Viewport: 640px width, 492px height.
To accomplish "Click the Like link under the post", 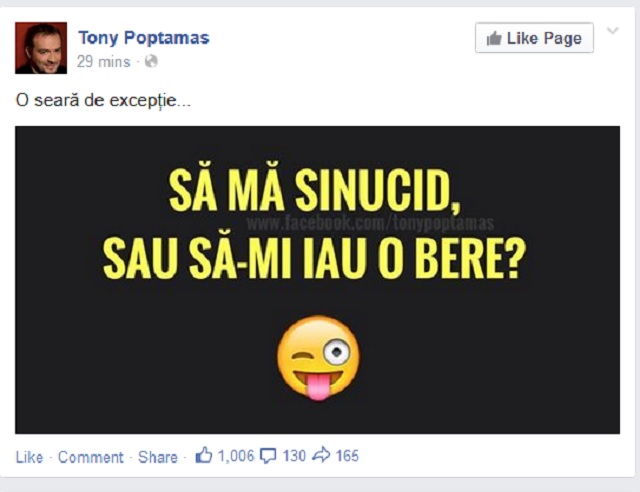I will pyautogui.click(x=29, y=457).
